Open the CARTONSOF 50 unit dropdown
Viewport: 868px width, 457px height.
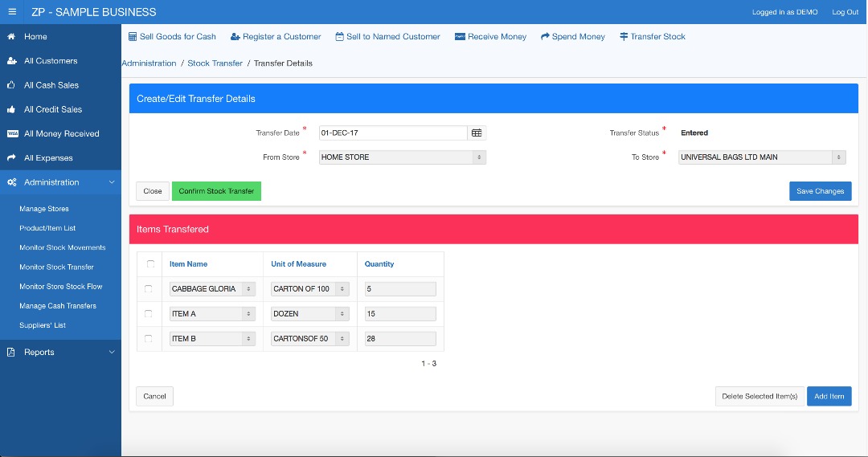point(310,339)
